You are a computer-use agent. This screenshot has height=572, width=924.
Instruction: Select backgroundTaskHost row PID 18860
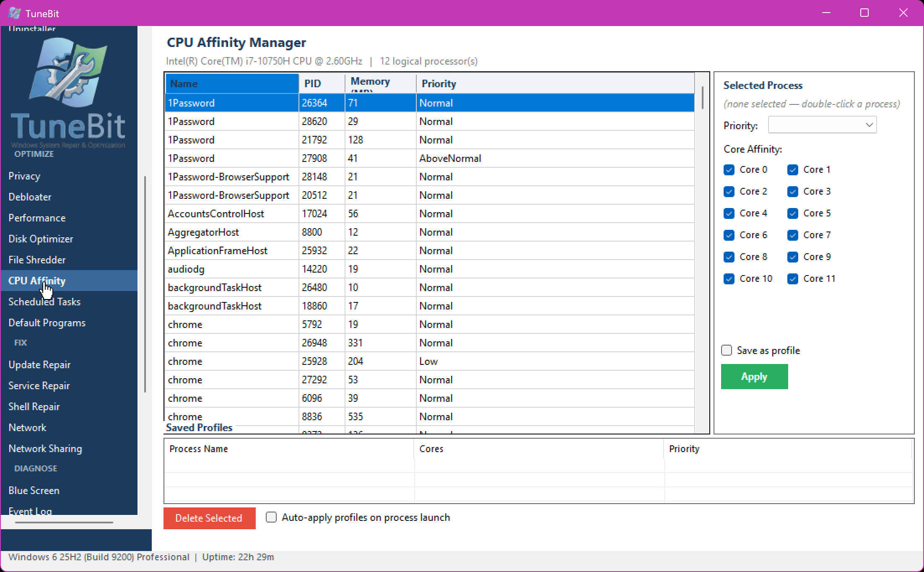[x=430, y=306]
